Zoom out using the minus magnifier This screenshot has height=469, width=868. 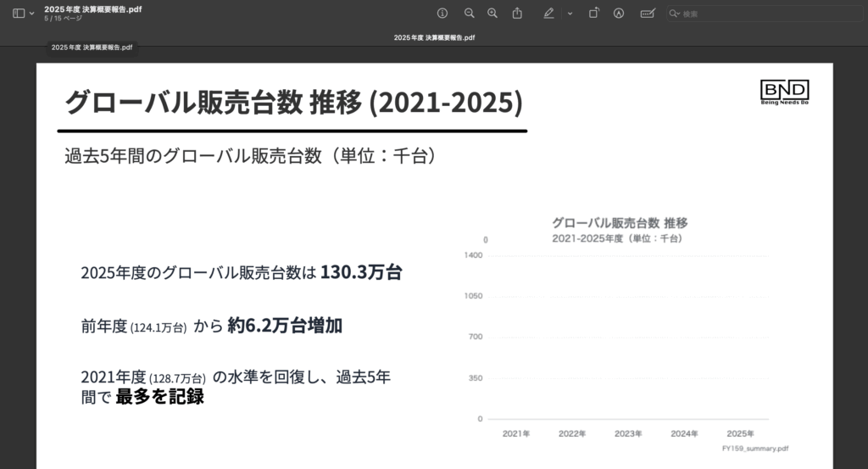469,14
